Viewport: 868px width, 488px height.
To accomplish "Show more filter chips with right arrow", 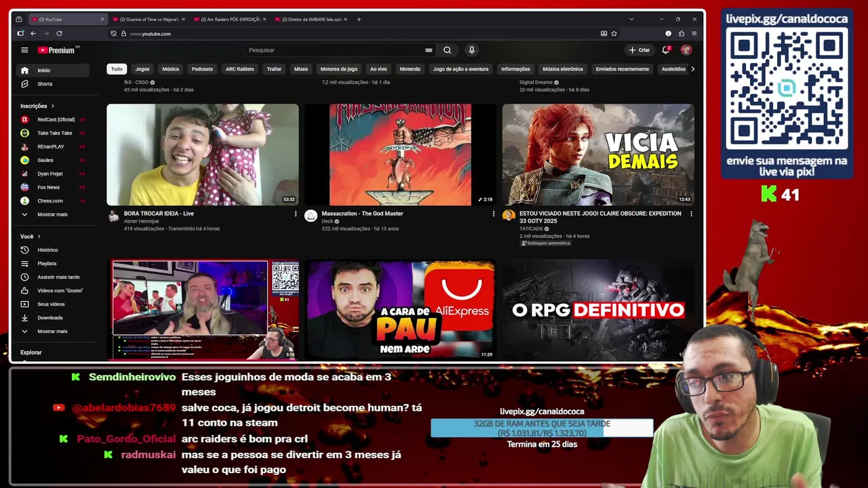I will pyautogui.click(x=692, y=69).
